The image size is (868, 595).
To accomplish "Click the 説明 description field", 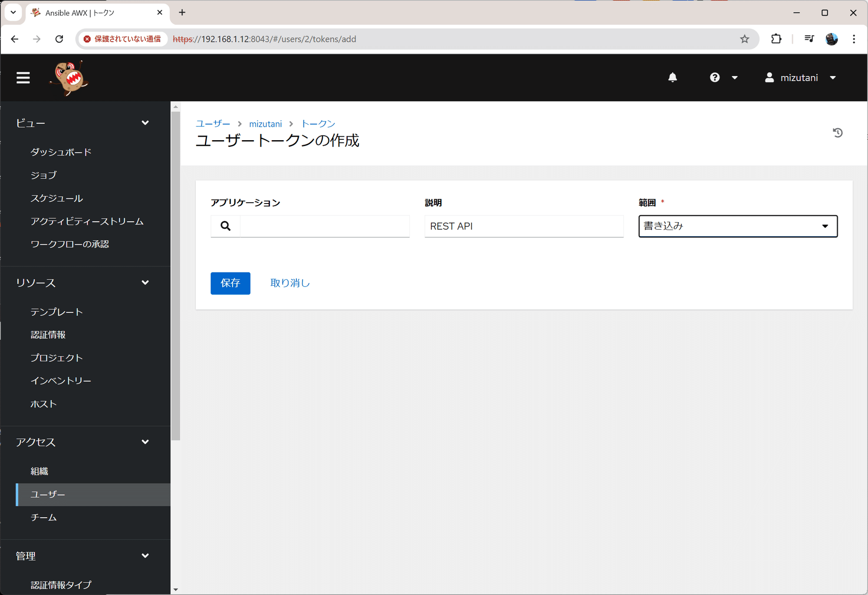I will tap(524, 226).
